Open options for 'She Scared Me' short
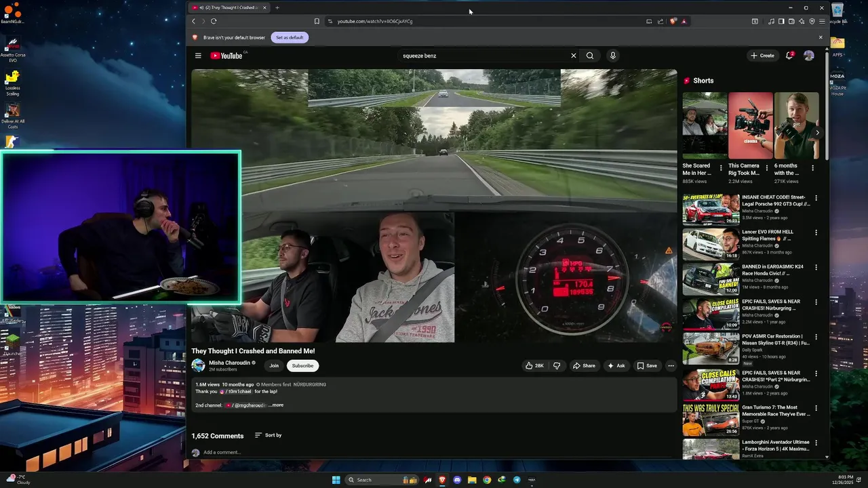The height and width of the screenshot is (488, 868). coord(721,168)
